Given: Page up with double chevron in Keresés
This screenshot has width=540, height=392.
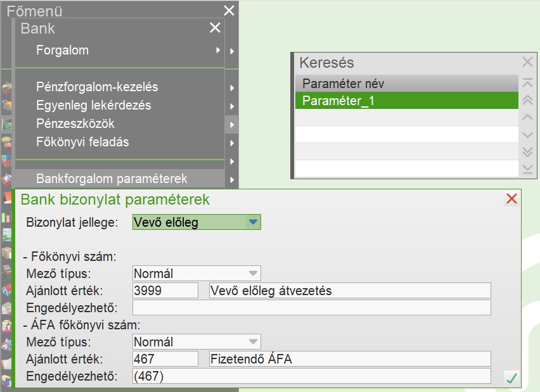Looking at the screenshot, I should (527, 100).
